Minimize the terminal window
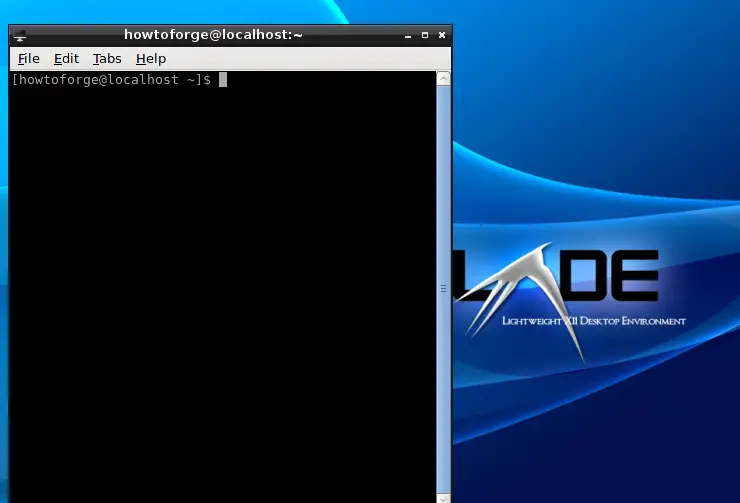This screenshot has width=740, height=503. click(x=408, y=35)
